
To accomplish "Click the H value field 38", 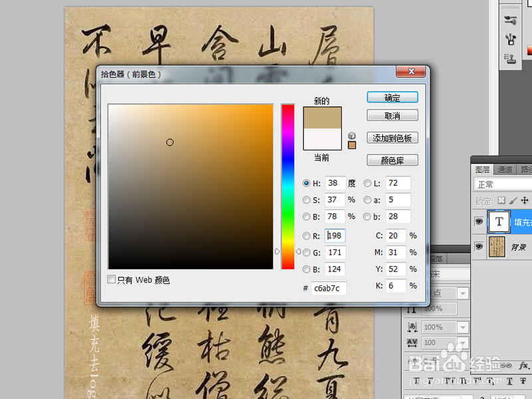I will [335, 184].
